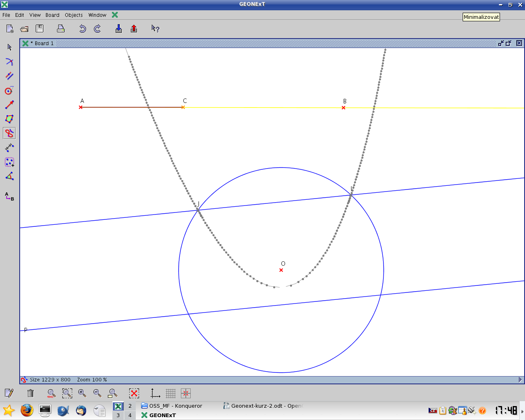Zoom in with the plus magnifier
The width and height of the screenshot is (525, 420).
(x=82, y=393)
